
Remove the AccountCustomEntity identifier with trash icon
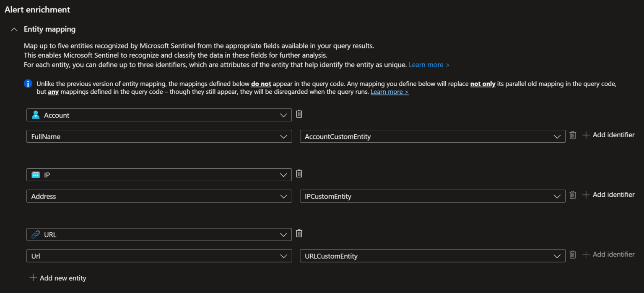point(573,135)
